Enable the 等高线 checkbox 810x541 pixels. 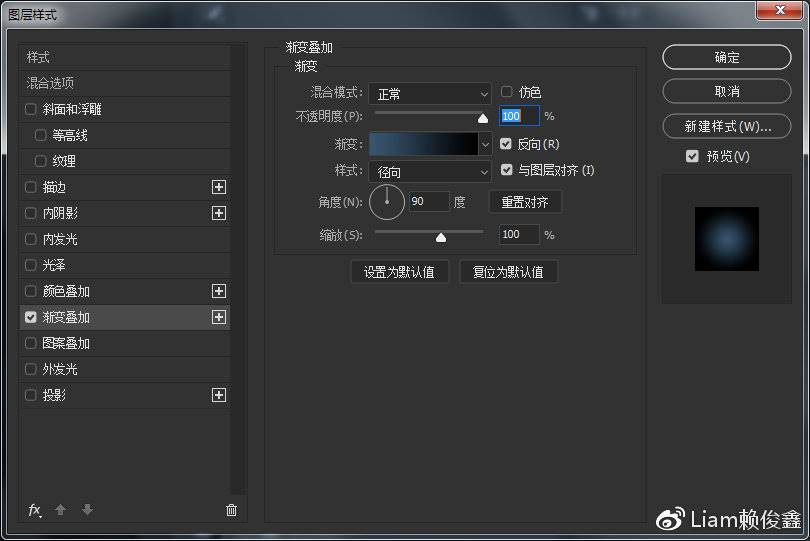[x=40, y=135]
